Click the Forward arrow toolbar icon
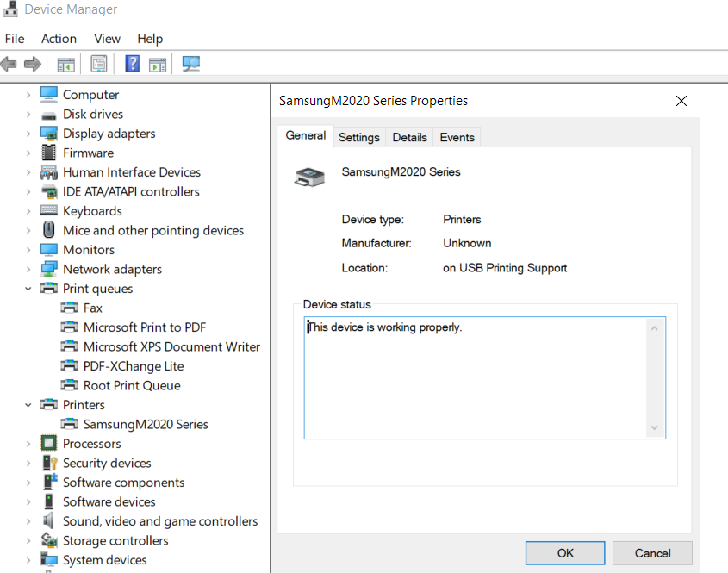Image resolution: width=728 pixels, height=573 pixels. pos(33,64)
